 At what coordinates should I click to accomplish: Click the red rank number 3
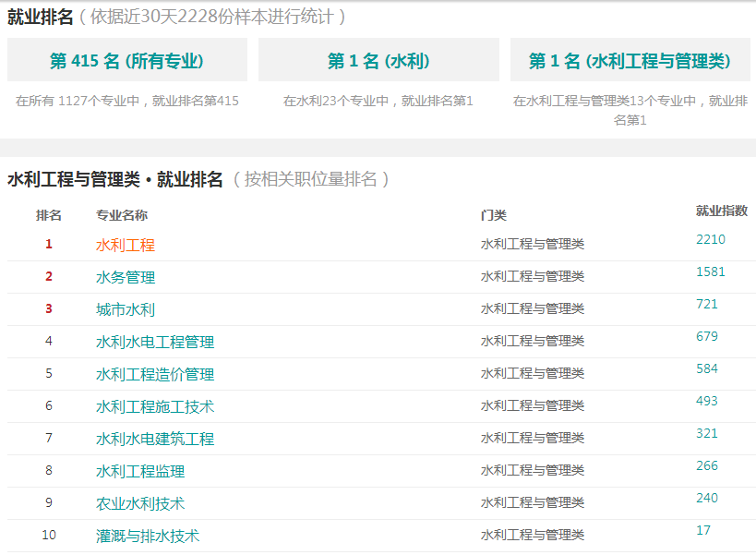[x=49, y=308]
